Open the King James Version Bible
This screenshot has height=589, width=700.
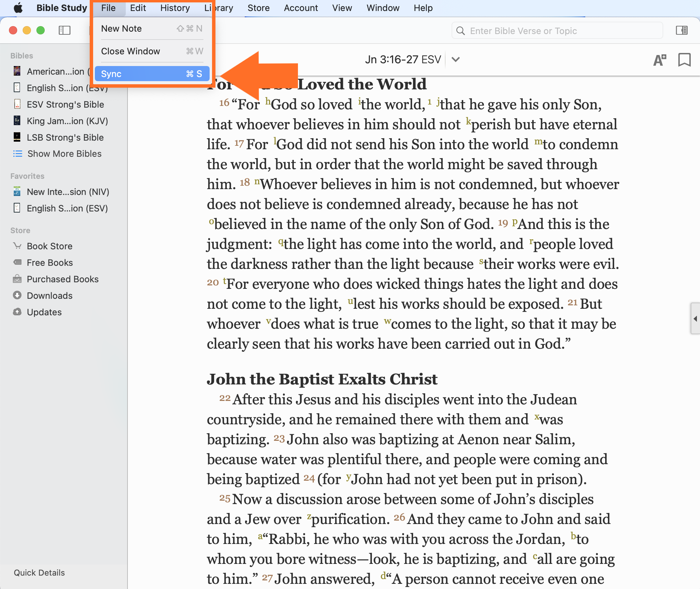click(67, 121)
